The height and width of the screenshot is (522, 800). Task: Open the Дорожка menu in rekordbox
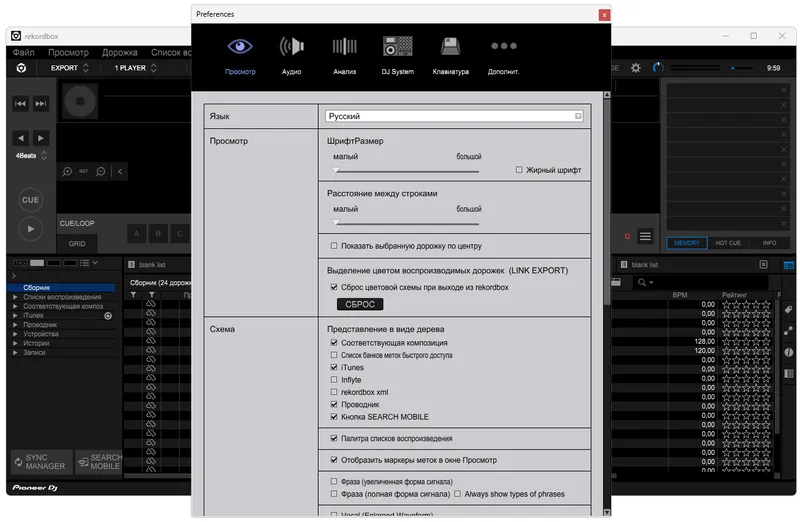119,53
